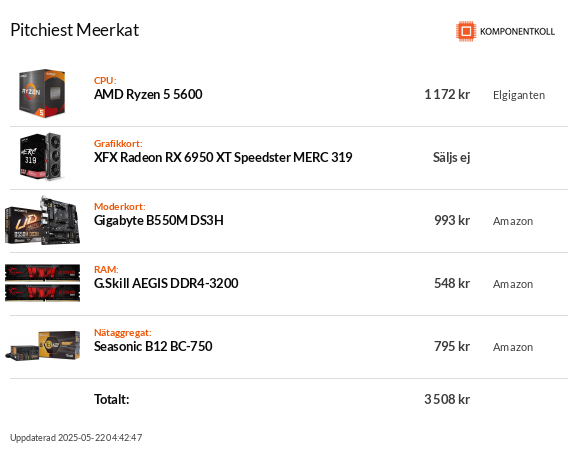
Task: Click the Pitchiest Meerkat list title
Action: pyautogui.click(x=75, y=30)
